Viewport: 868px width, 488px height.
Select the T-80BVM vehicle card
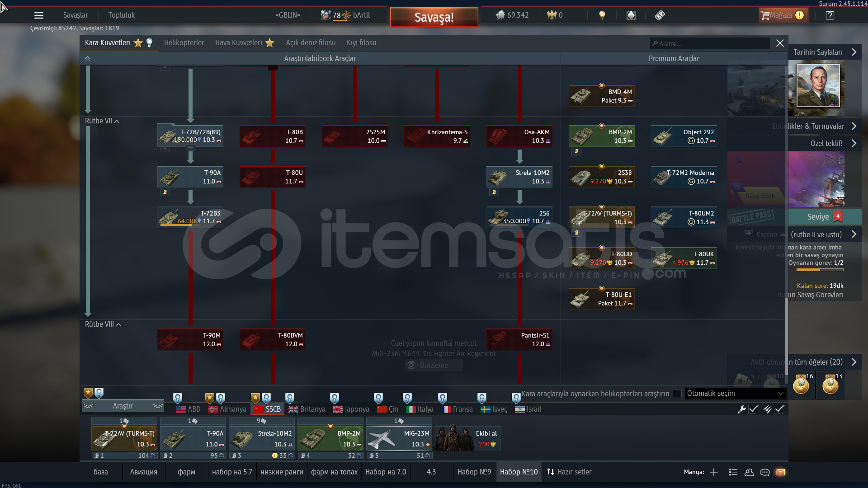pos(273,339)
